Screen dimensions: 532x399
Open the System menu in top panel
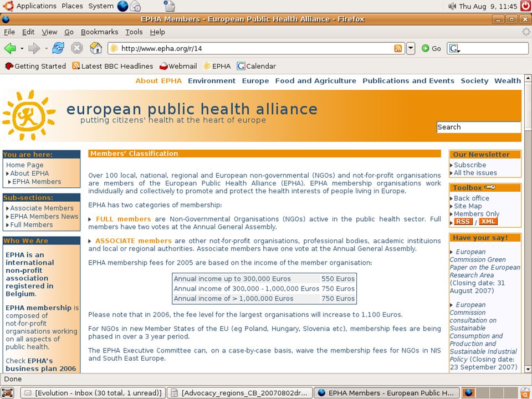pos(101,6)
